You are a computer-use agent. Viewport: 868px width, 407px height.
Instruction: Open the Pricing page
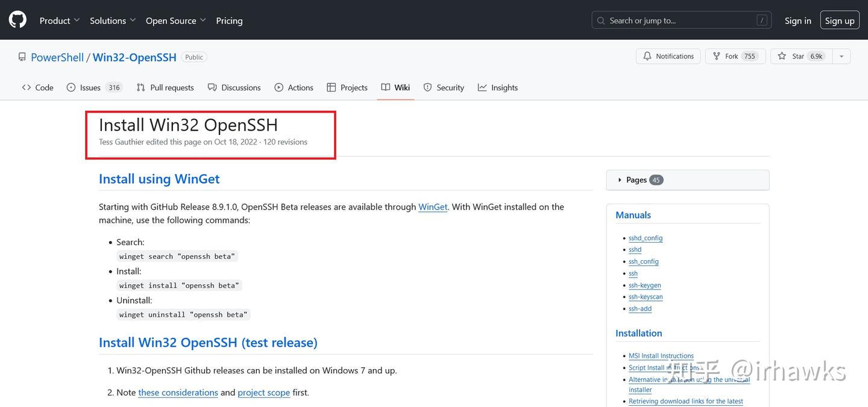click(229, 20)
